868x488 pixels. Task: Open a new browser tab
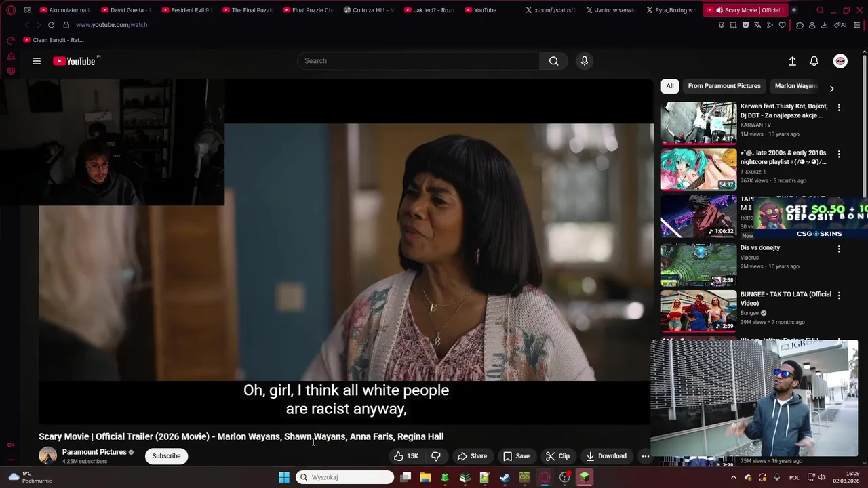coord(793,10)
